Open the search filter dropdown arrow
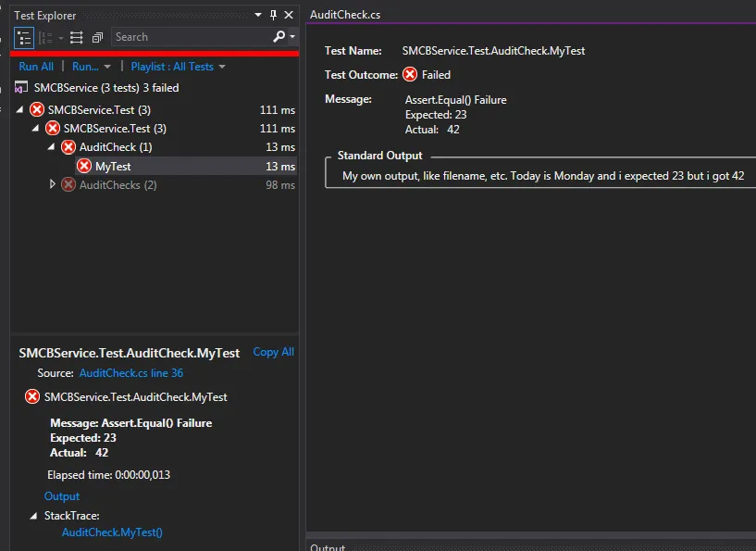Viewport: 756px width, 551px height. tap(292, 37)
